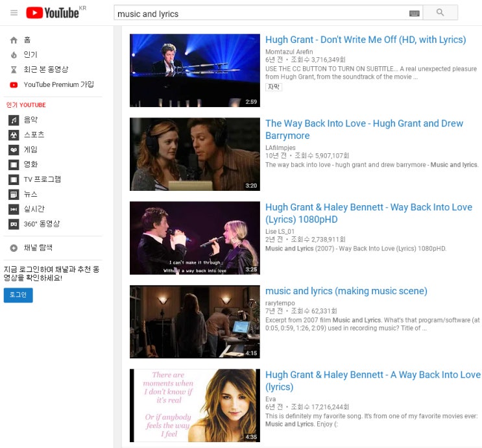Image resolution: width=482 pixels, height=448 pixels.
Task: Click the YouTube Premium red icon
Action: (14, 85)
